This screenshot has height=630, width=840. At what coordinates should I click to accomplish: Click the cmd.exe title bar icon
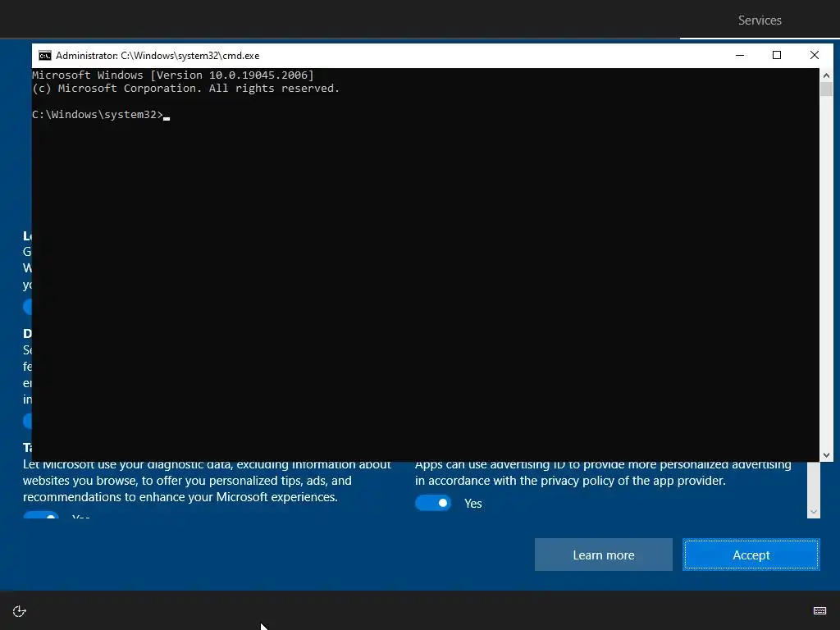[x=45, y=56]
